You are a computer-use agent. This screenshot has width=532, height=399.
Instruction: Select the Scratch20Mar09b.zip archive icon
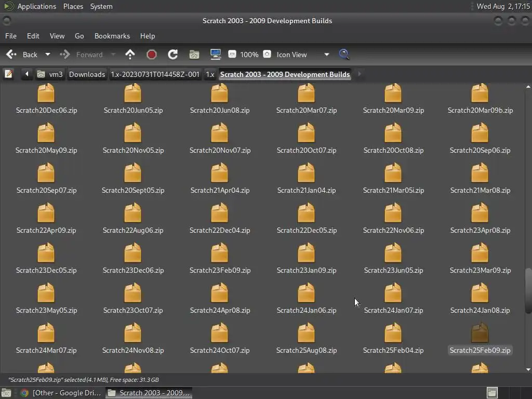[x=480, y=94]
